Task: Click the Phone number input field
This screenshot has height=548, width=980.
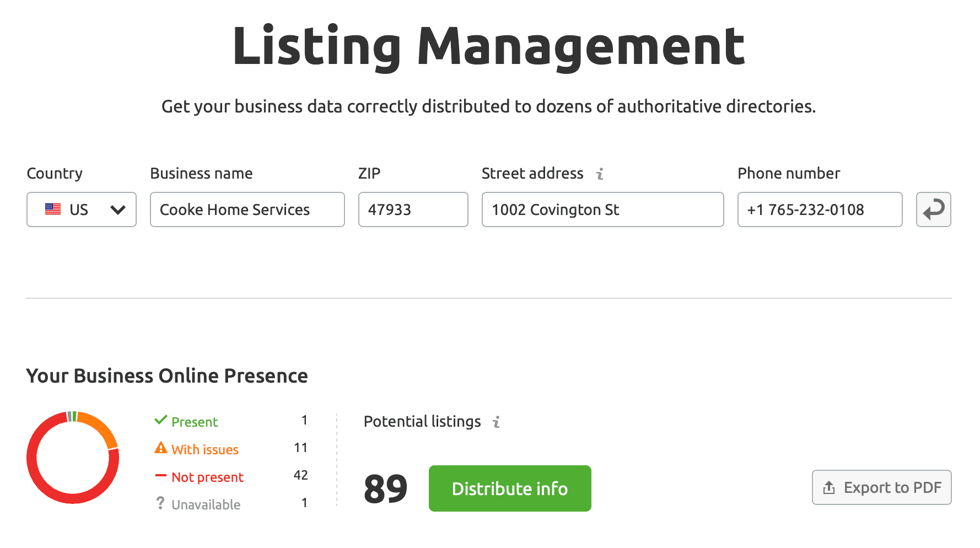Action: click(820, 209)
